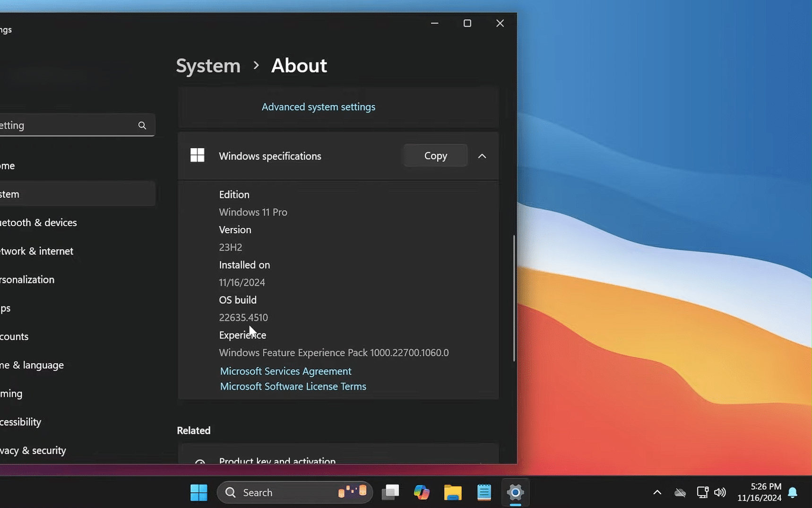This screenshot has width=812, height=508.
Task: Open the Notepad taskbar app
Action: [484, 492]
